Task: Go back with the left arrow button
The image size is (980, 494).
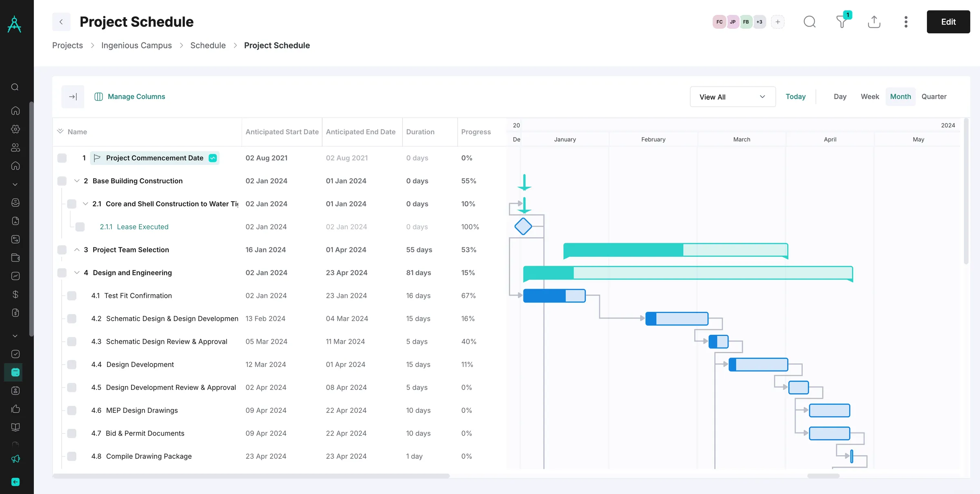Action: 61,22
